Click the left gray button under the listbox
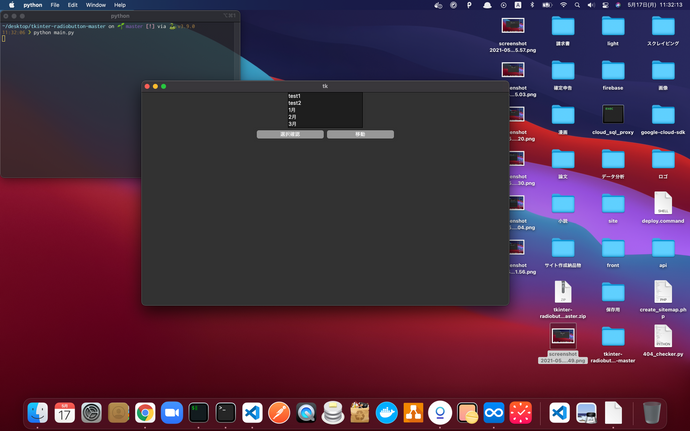The height and width of the screenshot is (431, 690). 290,134
